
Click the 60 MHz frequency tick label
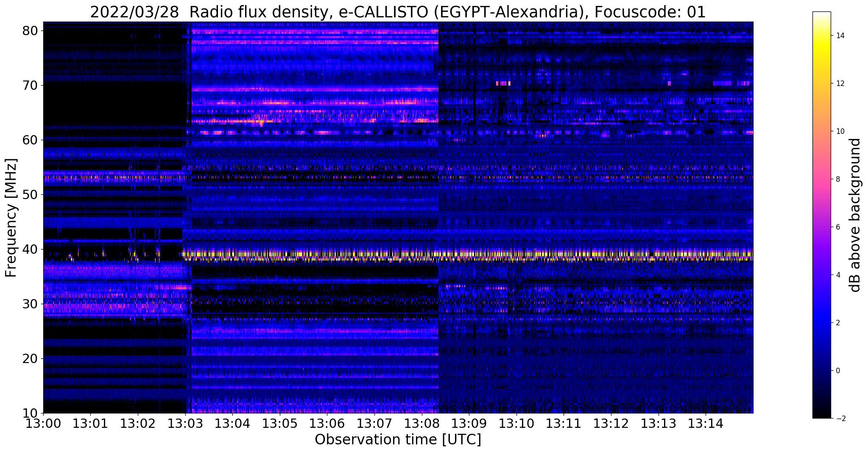point(31,140)
